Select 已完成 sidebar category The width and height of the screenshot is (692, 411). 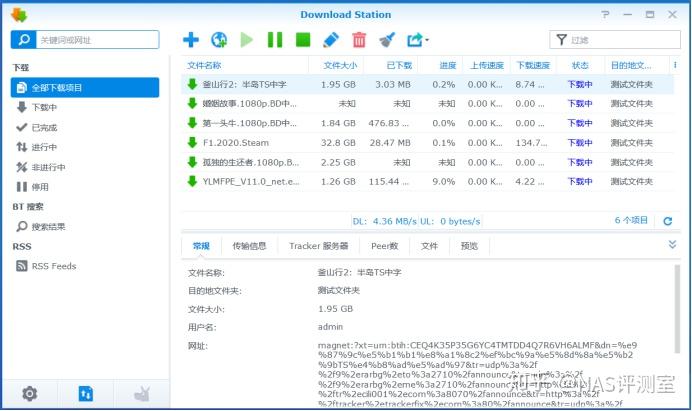click(x=85, y=128)
